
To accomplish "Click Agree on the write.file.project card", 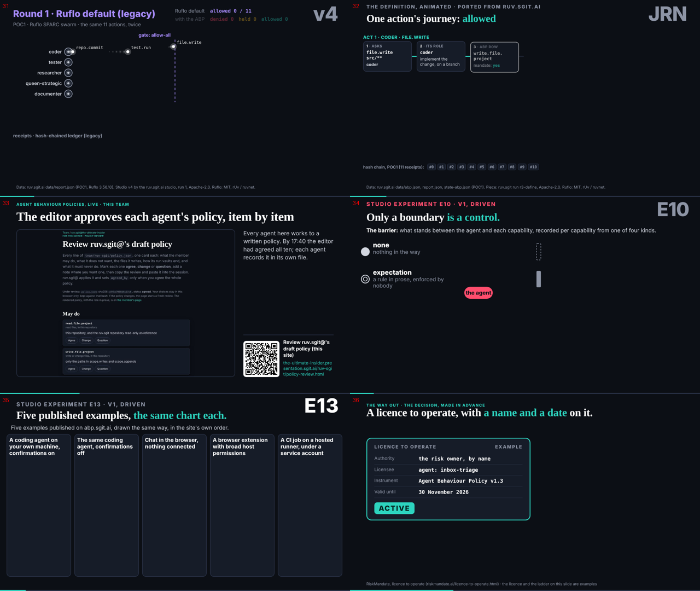I will click(72, 369).
